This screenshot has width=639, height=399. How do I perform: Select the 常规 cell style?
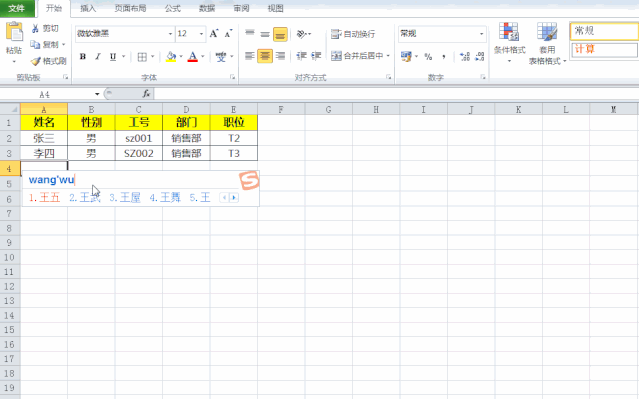pyautogui.click(x=604, y=31)
